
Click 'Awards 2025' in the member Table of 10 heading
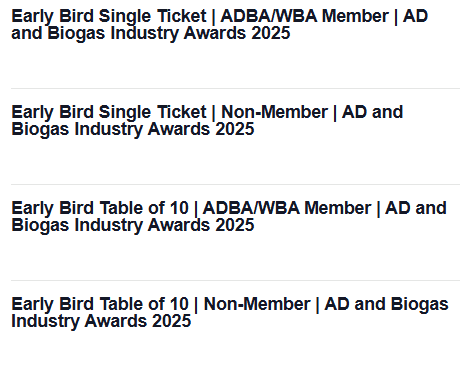point(201,225)
